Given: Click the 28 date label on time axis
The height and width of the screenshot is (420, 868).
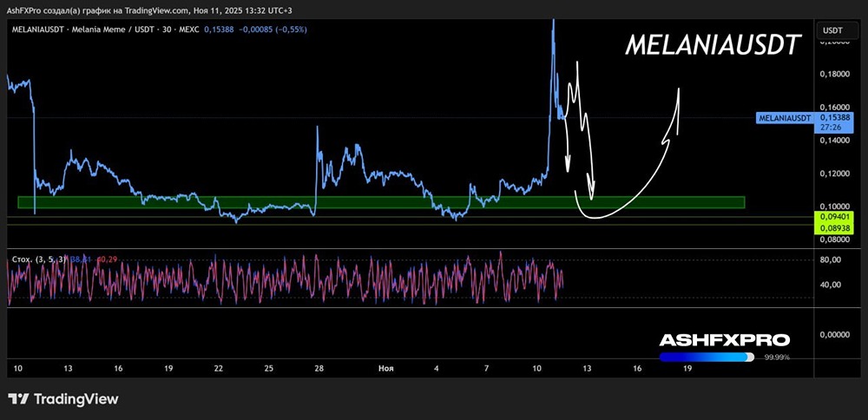Looking at the screenshot, I should 319,369.
